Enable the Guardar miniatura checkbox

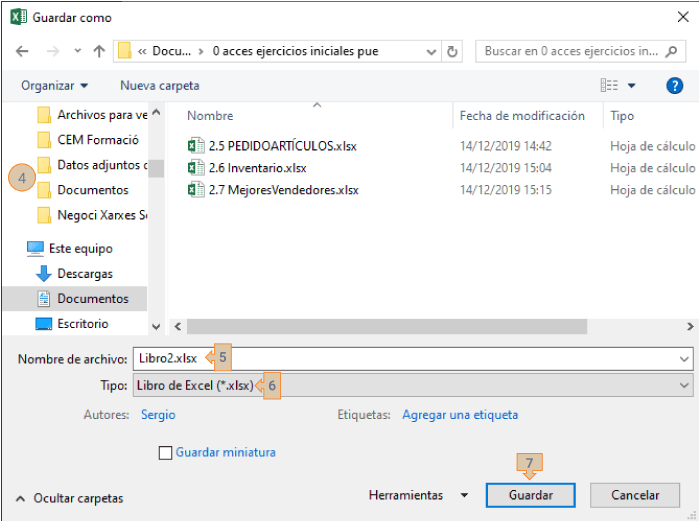point(165,453)
